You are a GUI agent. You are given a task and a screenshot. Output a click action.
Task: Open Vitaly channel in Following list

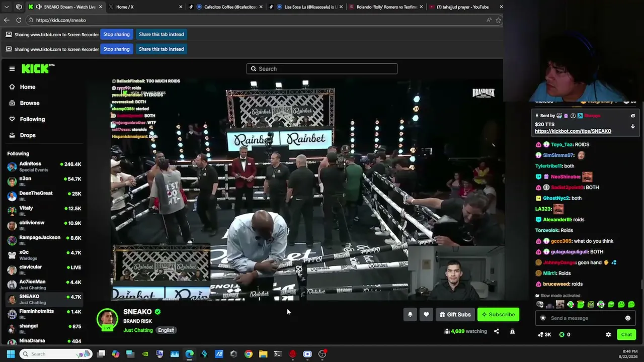click(x=44, y=211)
